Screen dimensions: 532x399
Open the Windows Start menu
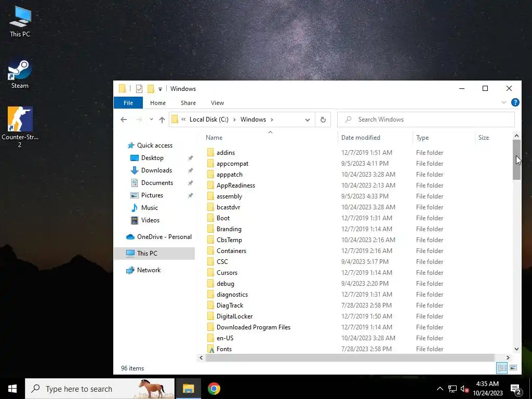[x=12, y=389]
